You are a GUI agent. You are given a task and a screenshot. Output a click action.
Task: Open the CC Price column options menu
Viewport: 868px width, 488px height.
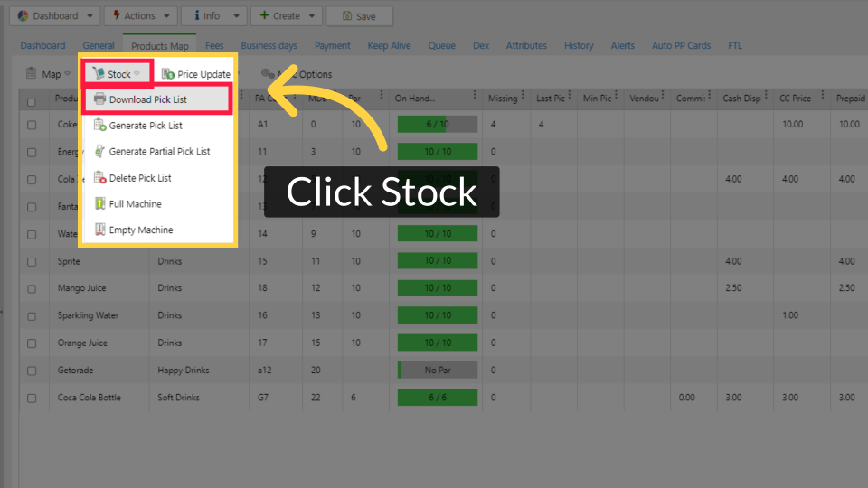(x=823, y=95)
